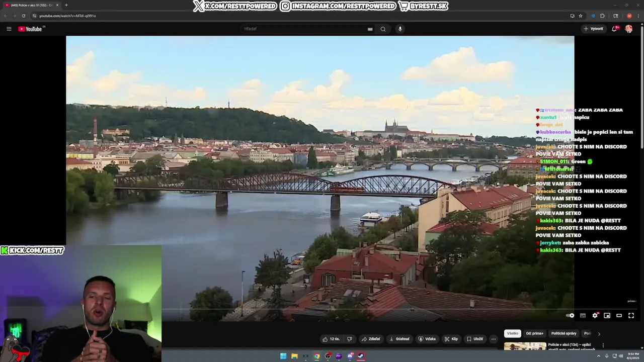Open YouTube notifications bell
The height and width of the screenshot is (362, 644).
pyautogui.click(x=614, y=29)
